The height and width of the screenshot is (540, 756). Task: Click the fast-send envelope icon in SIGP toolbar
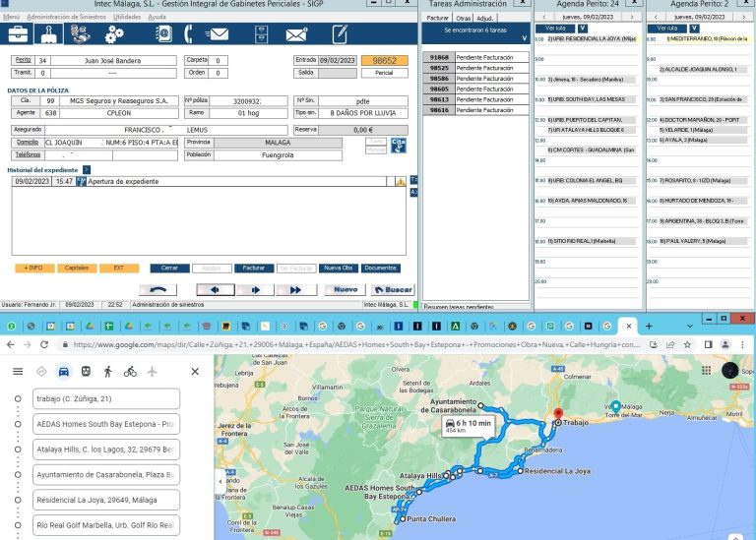[x=217, y=34]
